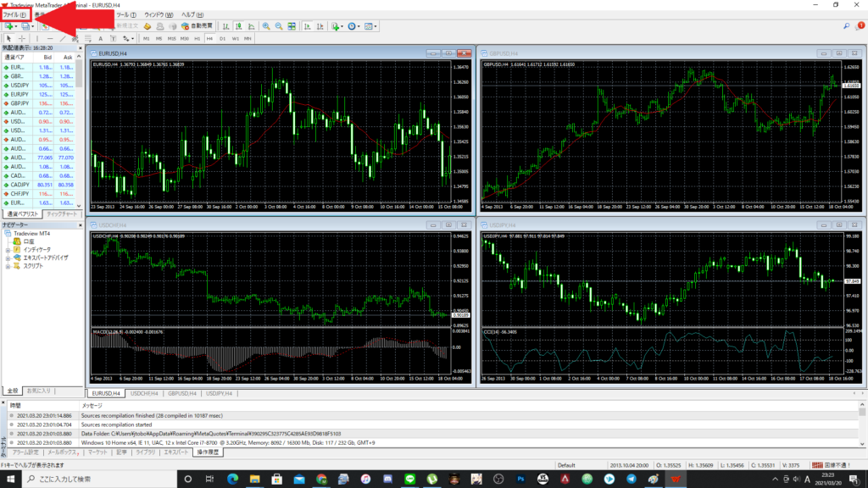Click the tile windows icon
This screenshot has height=488, width=868.
pyautogui.click(x=292, y=26)
